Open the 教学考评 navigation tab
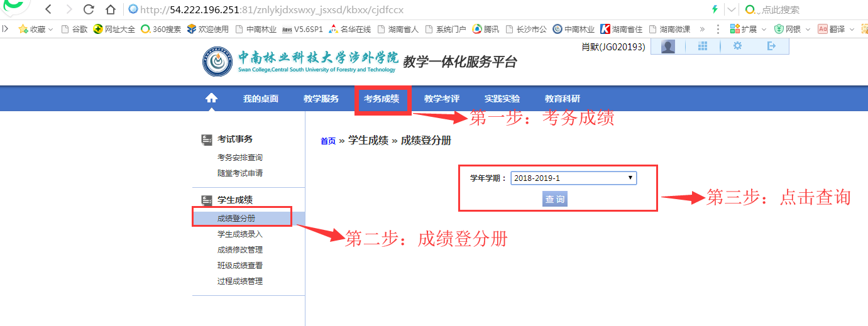 pos(442,99)
